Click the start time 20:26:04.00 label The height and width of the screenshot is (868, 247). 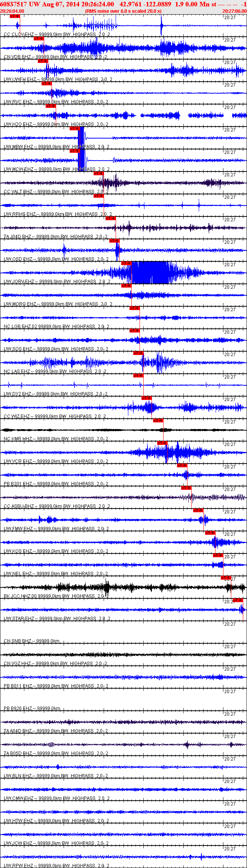12,11
